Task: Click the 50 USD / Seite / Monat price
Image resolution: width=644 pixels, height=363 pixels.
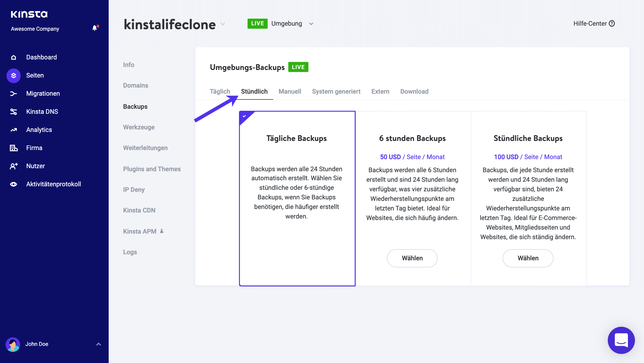Action: coord(412,157)
